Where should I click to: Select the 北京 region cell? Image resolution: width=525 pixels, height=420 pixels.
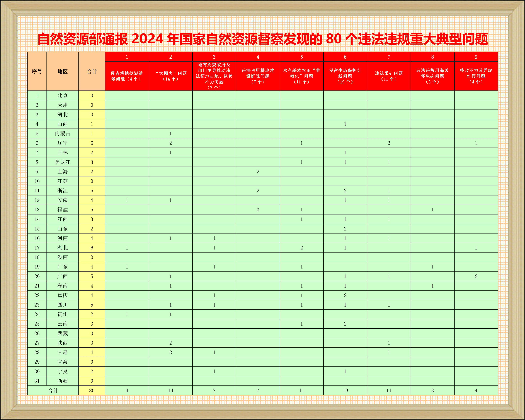click(x=62, y=95)
